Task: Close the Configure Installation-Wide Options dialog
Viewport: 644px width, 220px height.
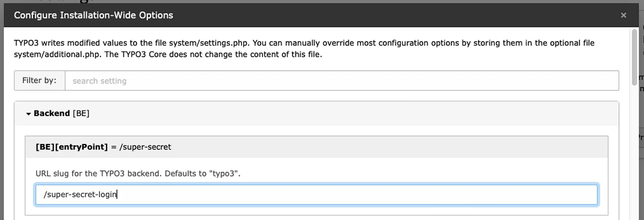Action: click(x=623, y=15)
